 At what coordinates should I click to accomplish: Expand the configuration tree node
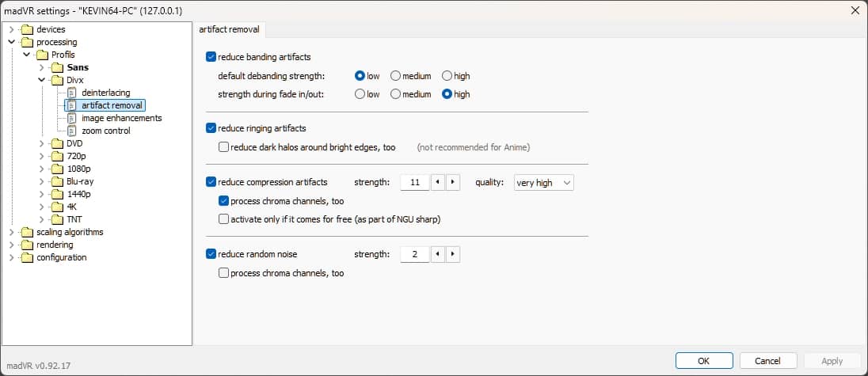[x=12, y=257]
